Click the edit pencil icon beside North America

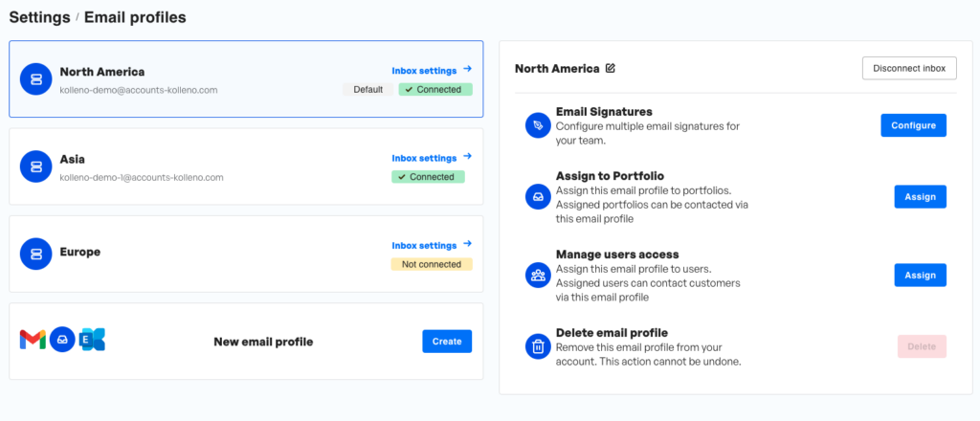[x=611, y=69]
